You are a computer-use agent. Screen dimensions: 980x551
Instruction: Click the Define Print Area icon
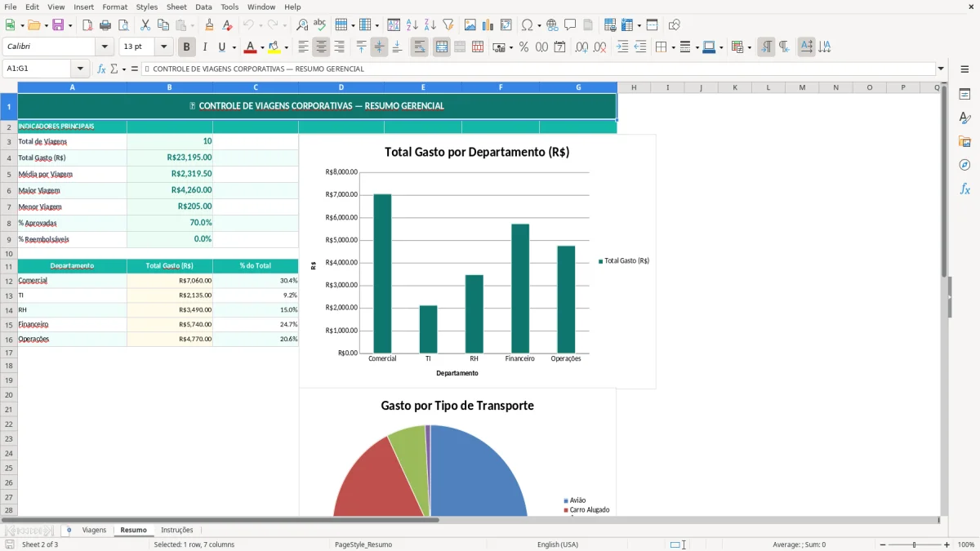[x=610, y=25]
